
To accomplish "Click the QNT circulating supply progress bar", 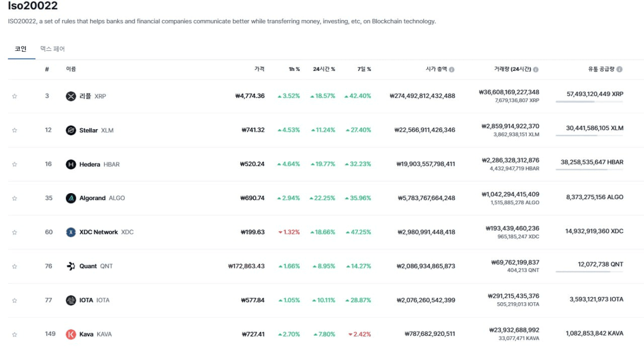I will coord(589,272).
